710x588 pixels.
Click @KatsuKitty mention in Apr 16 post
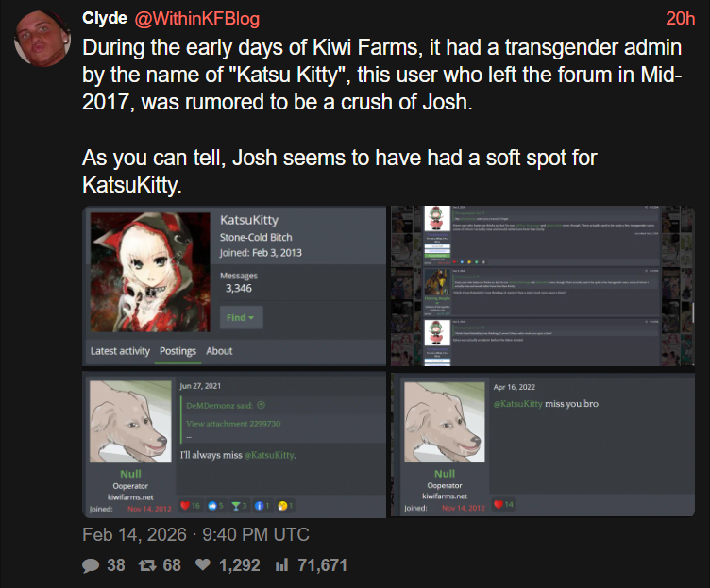518,403
